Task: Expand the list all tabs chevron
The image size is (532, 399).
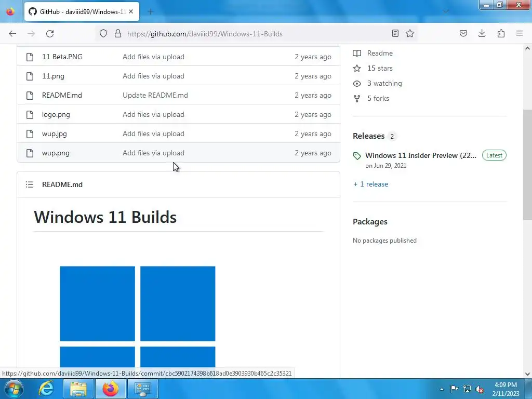Action: click(x=446, y=11)
